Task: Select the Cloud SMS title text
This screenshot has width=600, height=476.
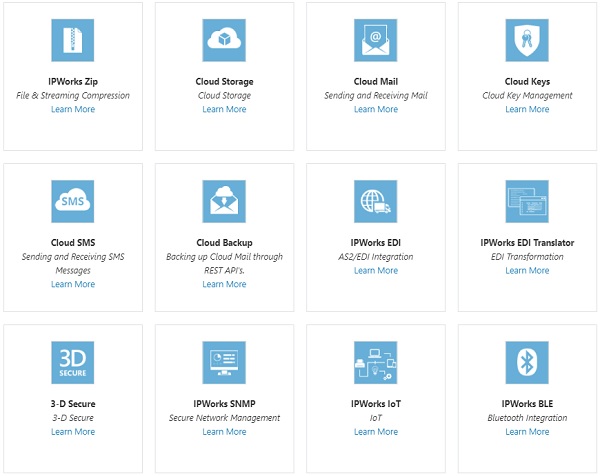Action: (x=73, y=243)
